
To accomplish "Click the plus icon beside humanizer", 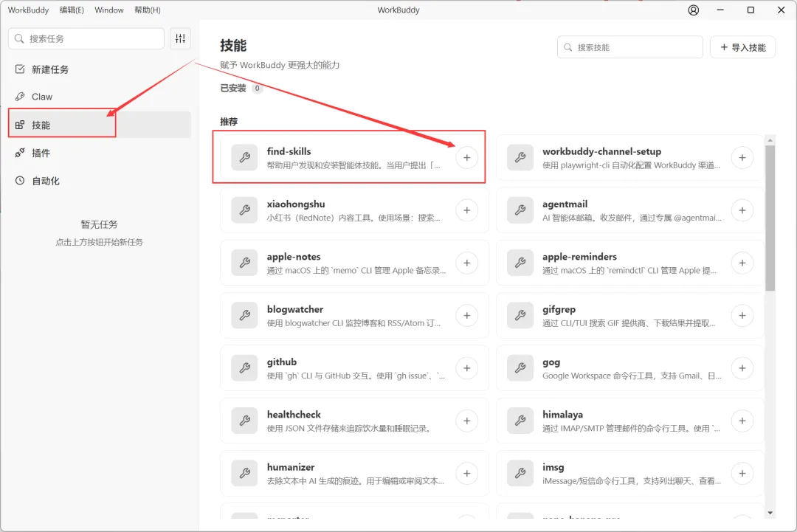I will pos(466,473).
